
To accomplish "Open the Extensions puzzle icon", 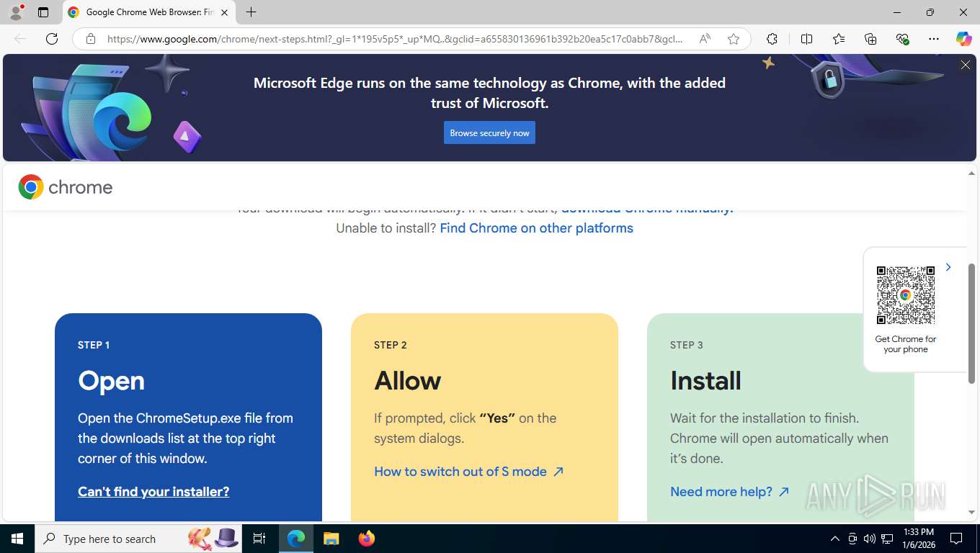I will [x=772, y=39].
